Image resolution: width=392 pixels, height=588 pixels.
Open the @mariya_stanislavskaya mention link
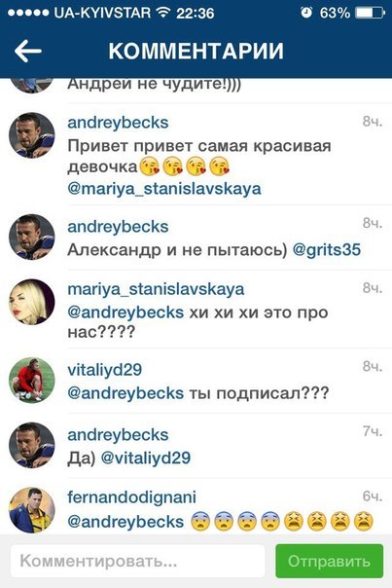(164, 189)
